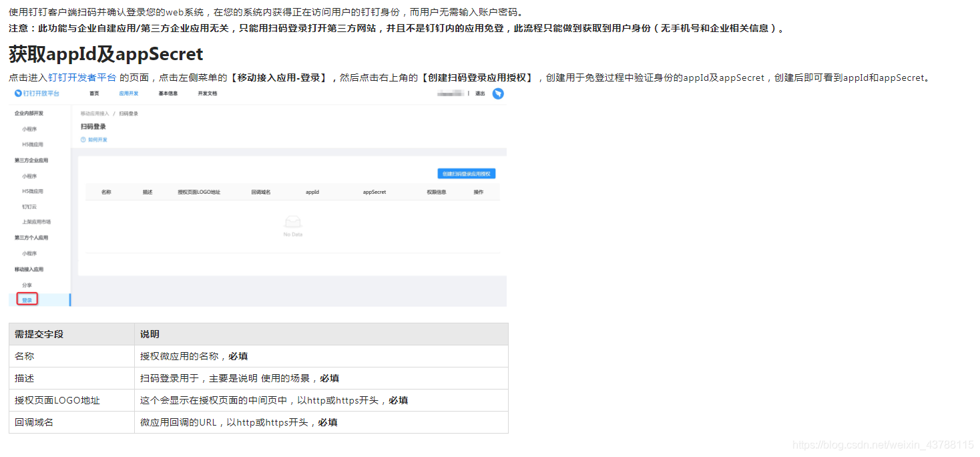Click the 第三方个人应用 sidebar heading

[x=31, y=238]
